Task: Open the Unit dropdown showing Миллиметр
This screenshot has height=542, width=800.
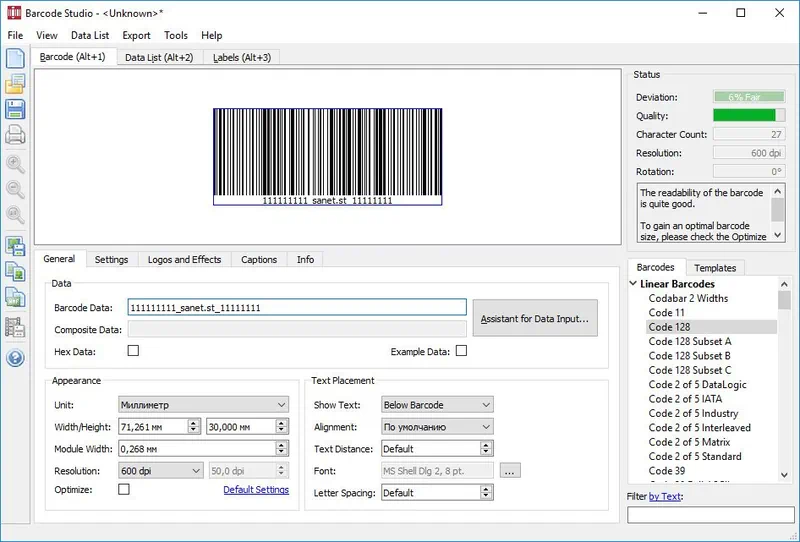Action: (203, 405)
